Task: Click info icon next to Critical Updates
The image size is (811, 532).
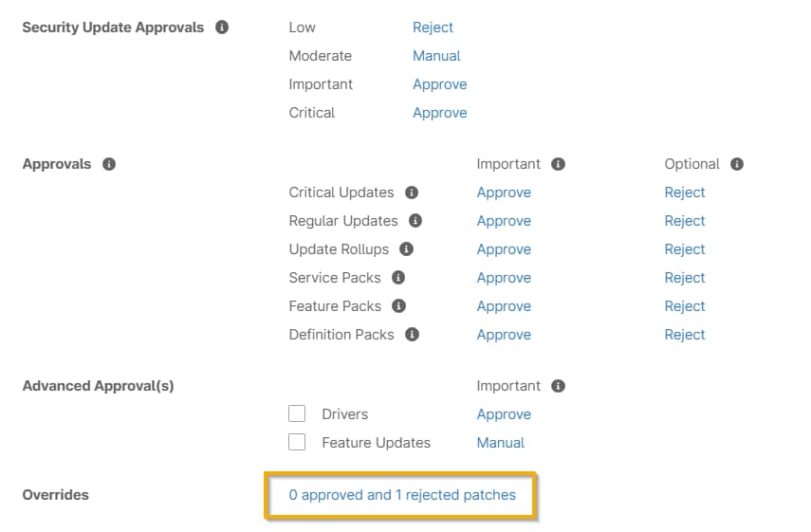Action: tap(412, 193)
